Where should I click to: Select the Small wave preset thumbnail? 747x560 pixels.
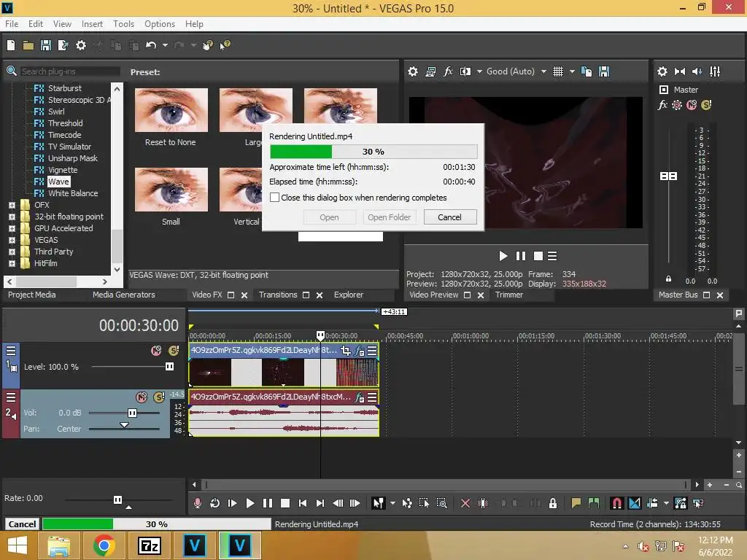[171, 190]
